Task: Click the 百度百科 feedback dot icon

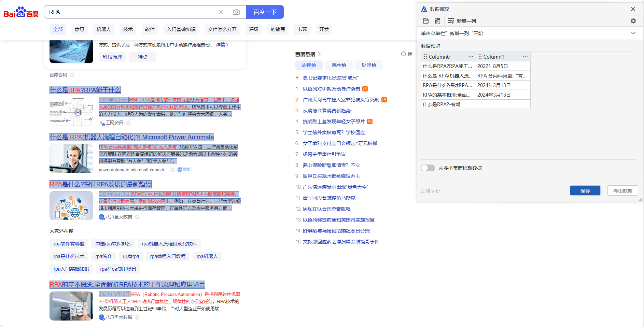Action: 72,75
